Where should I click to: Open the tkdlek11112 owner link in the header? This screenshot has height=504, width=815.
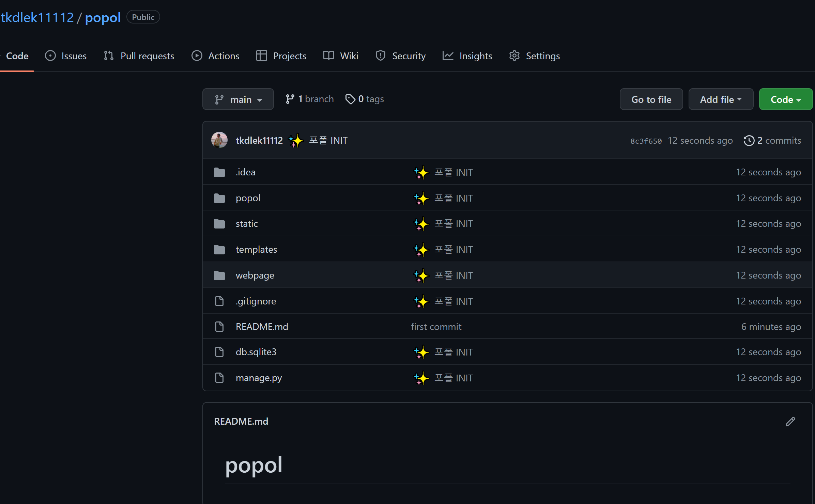(x=37, y=18)
